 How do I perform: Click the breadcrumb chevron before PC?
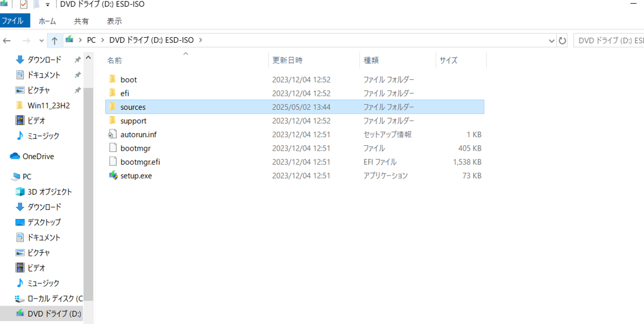tap(80, 40)
